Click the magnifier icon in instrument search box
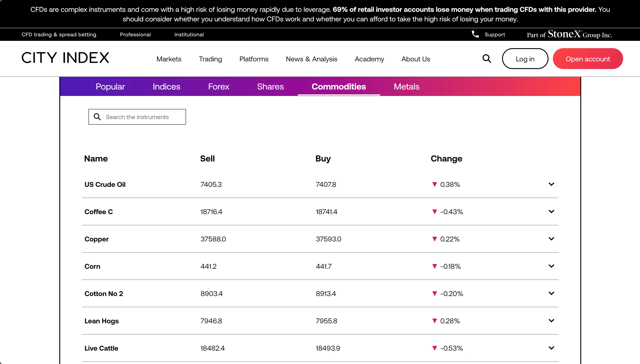This screenshot has height=364, width=640. pyautogui.click(x=97, y=117)
